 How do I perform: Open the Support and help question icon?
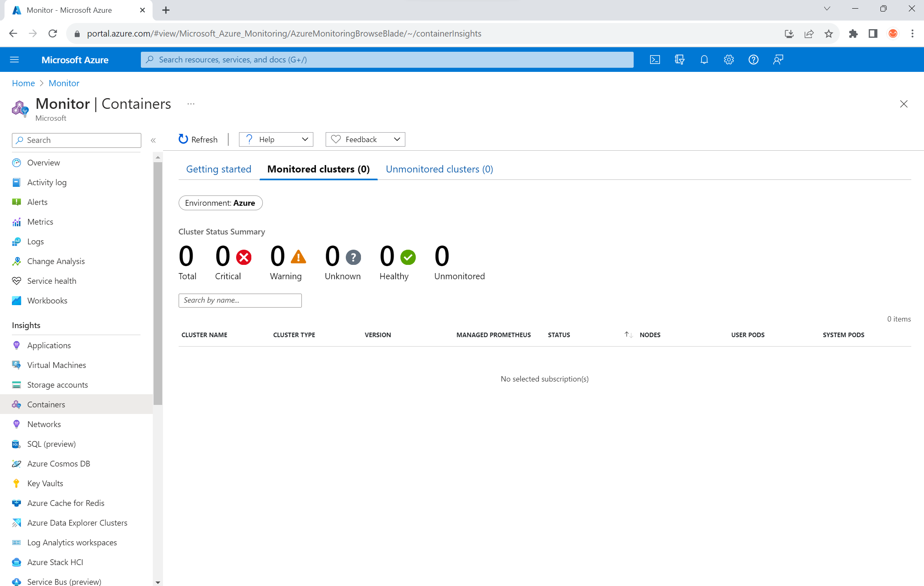click(x=754, y=60)
